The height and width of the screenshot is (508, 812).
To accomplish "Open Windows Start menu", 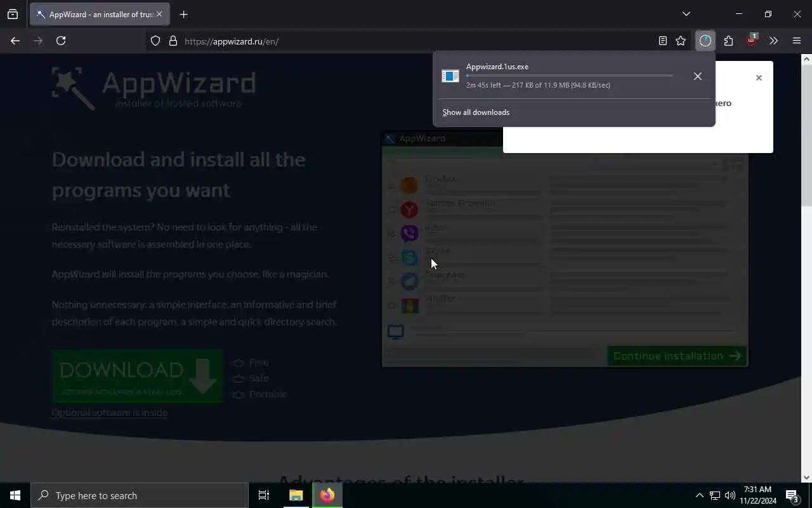I will pyautogui.click(x=15, y=495).
